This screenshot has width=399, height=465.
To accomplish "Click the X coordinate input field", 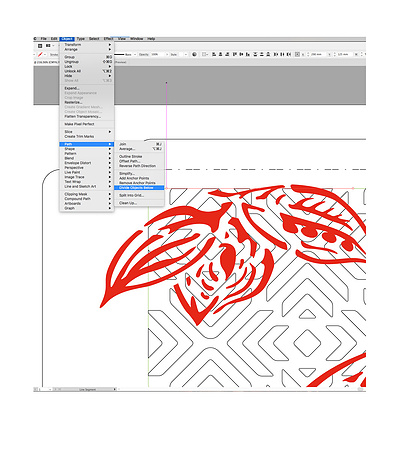I will [x=318, y=54].
